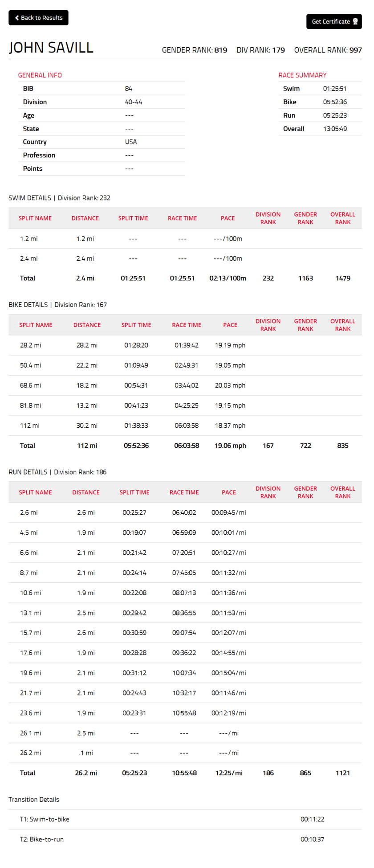This screenshot has width=374, height=868.
Task: Select bike overall rank 835
Action: click(343, 446)
